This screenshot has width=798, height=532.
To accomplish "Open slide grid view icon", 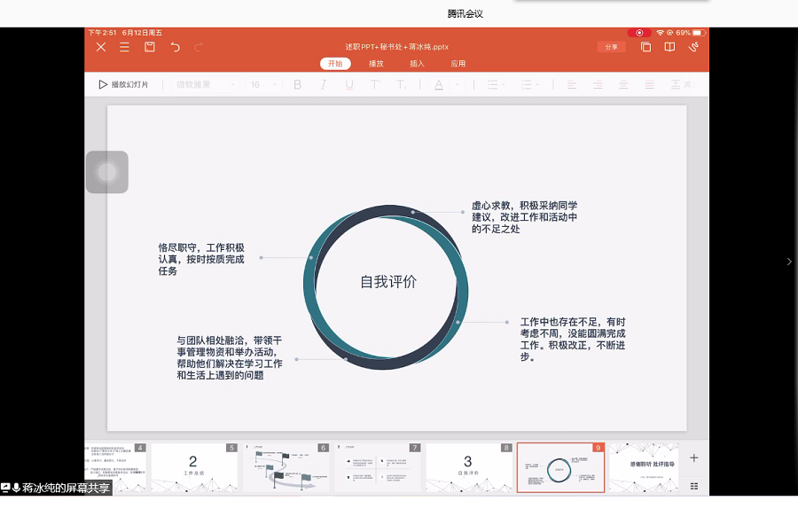I will click(693, 486).
